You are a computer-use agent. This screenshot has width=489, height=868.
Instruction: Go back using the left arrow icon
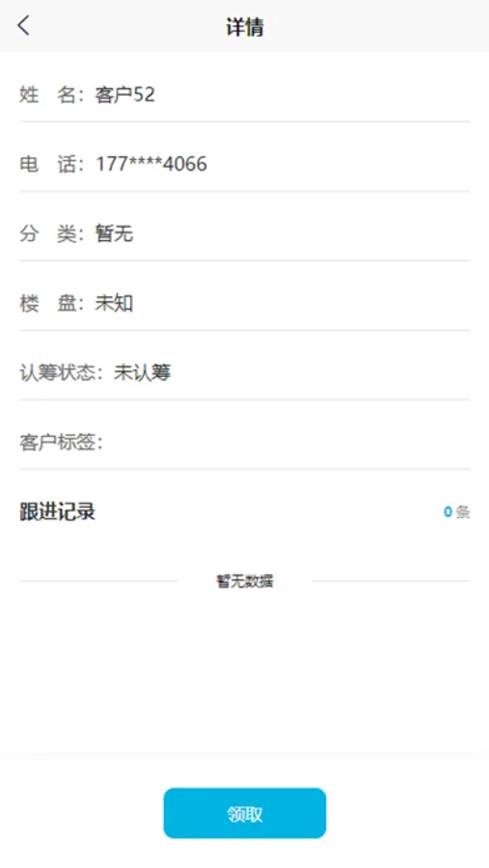pyautogui.click(x=23, y=25)
